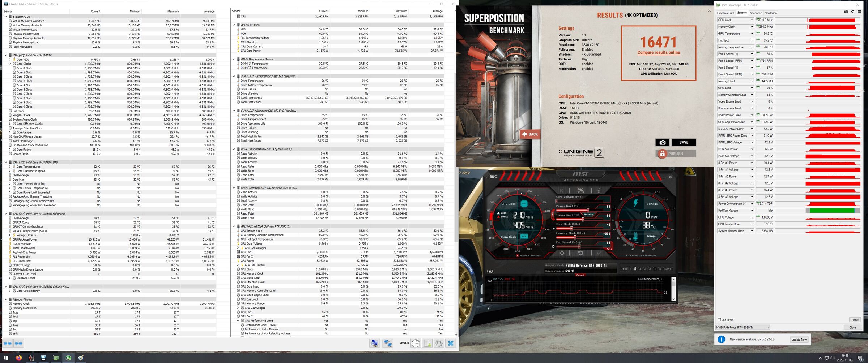This screenshot has width=868, height=363.
Task: Open GPU-Z Board Power Draw dropdown
Action: 752,115
